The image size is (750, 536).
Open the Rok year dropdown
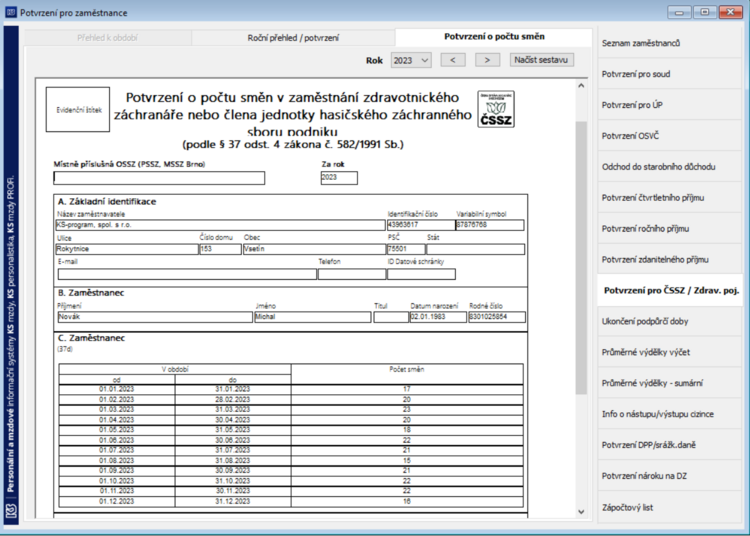[x=411, y=60]
